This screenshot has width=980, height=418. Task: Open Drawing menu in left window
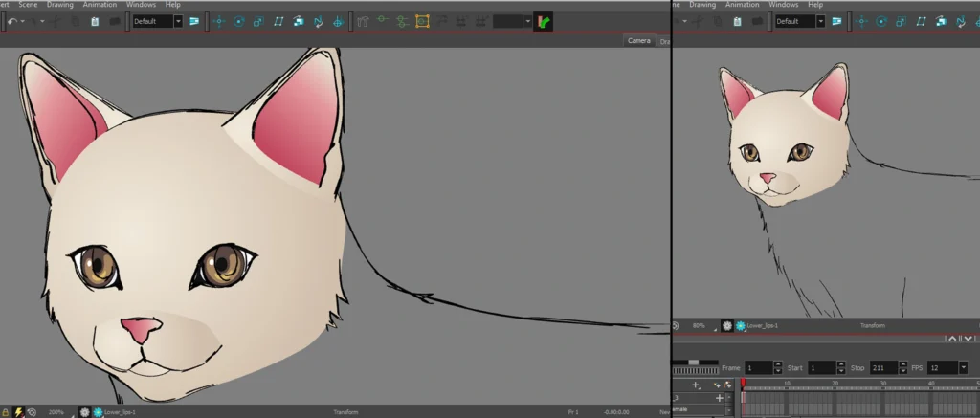(x=60, y=5)
